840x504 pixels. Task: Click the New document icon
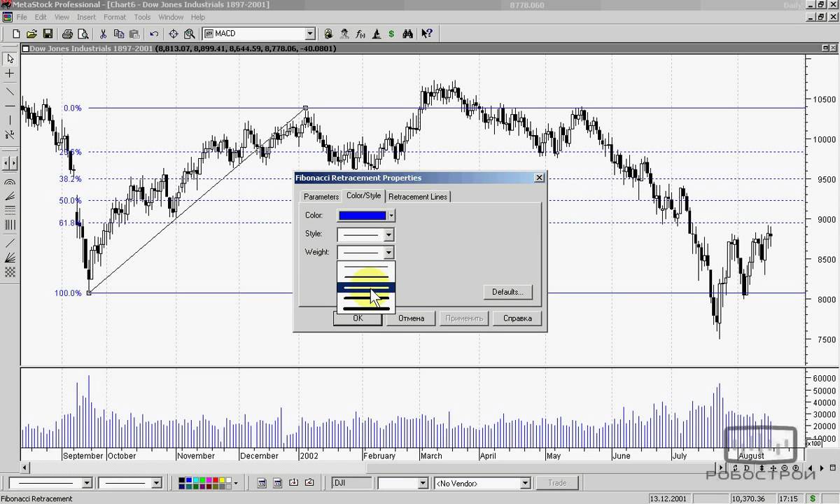click(16, 34)
